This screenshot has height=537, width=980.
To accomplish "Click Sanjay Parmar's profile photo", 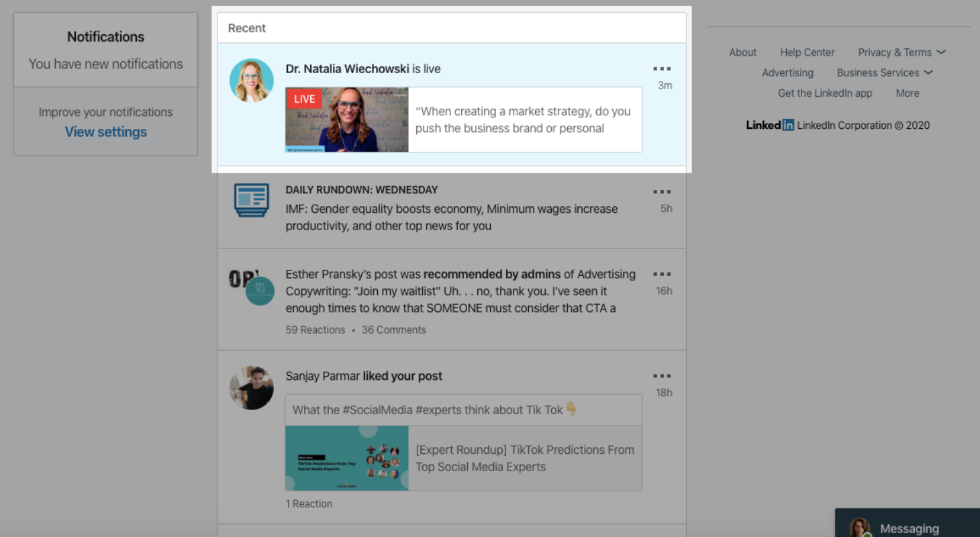I will (x=252, y=388).
